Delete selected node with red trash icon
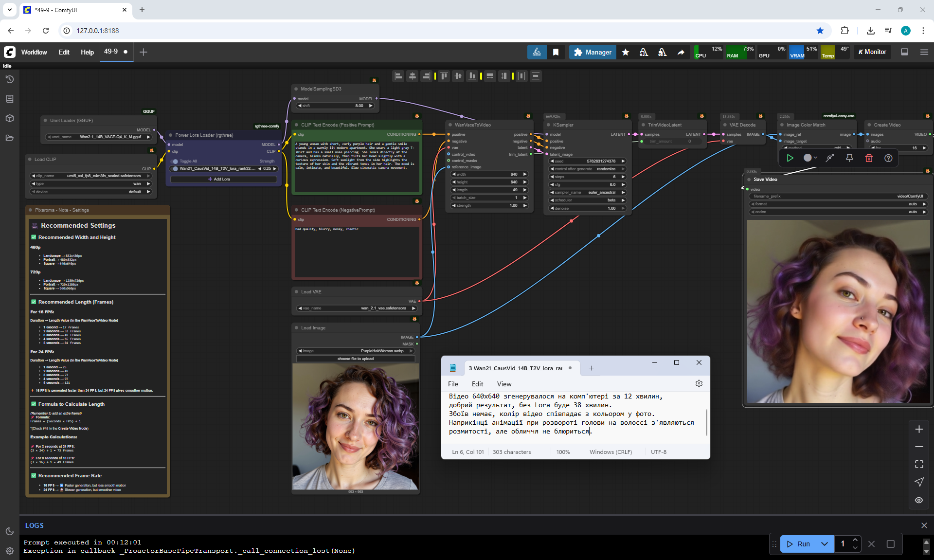 point(869,158)
